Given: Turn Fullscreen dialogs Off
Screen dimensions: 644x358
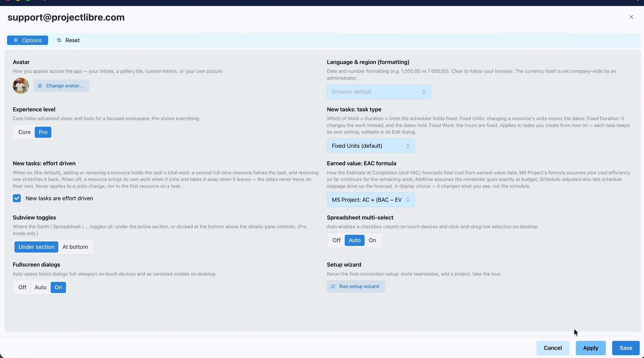Looking at the screenshot, I should (22, 287).
